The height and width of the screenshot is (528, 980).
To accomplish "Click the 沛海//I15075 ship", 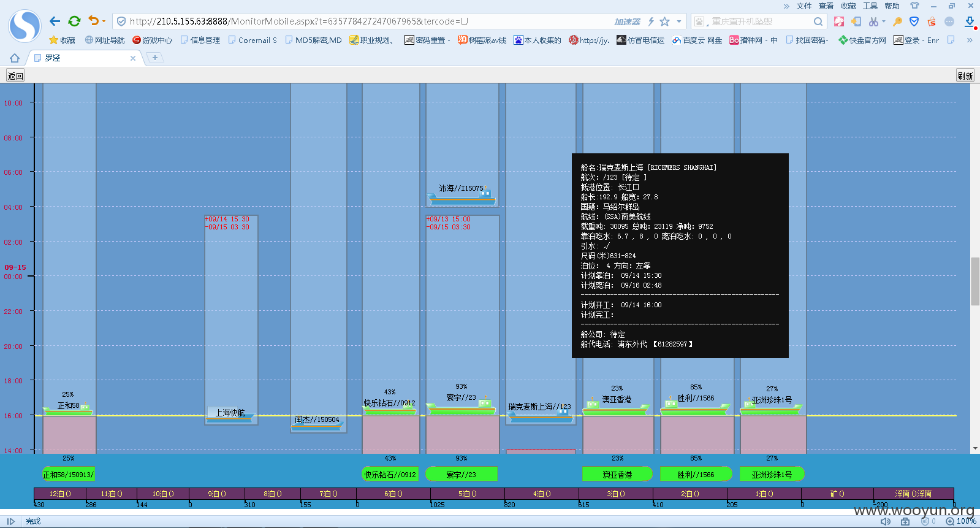I will click(x=462, y=194).
